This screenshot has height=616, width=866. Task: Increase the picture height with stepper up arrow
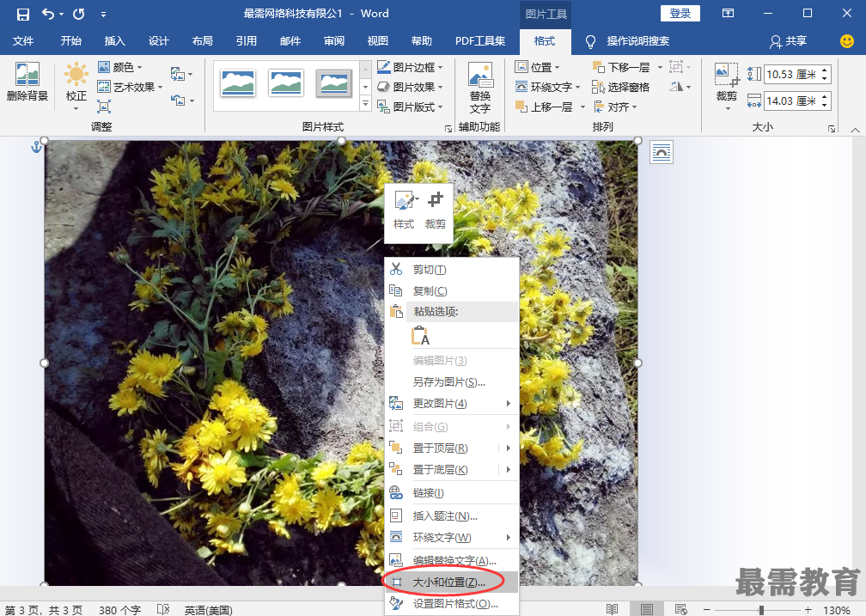(x=825, y=70)
